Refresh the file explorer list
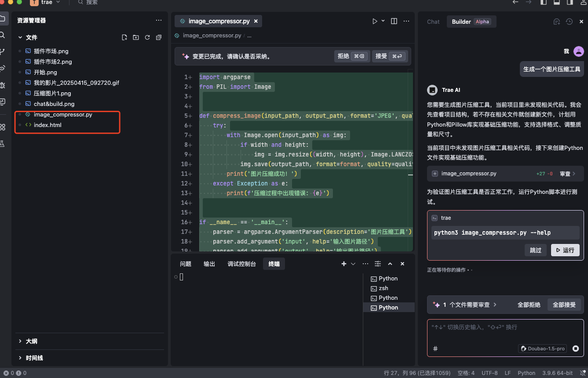The height and width of the screenshot is (378, 588). pos(147,37)
